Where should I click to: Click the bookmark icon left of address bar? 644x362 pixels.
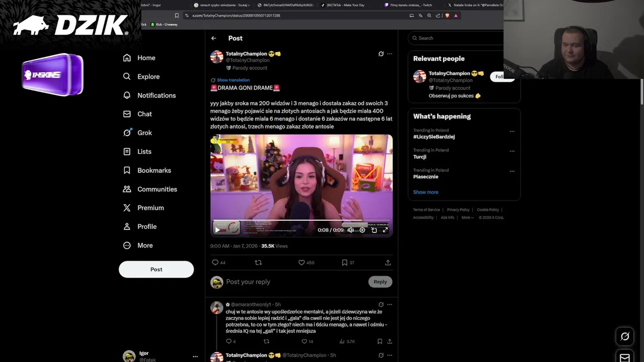pyautogui.click(x=177, y=16)
